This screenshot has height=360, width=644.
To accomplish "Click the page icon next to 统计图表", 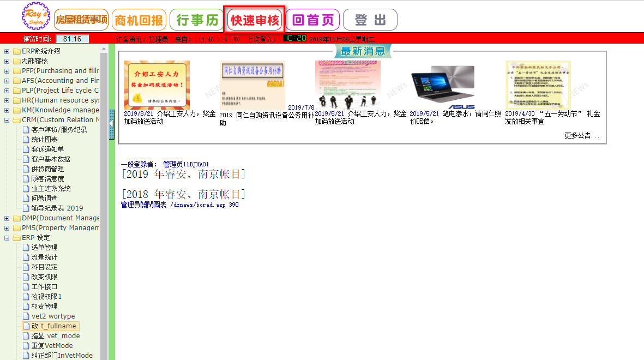I will [x=26, y=140].
